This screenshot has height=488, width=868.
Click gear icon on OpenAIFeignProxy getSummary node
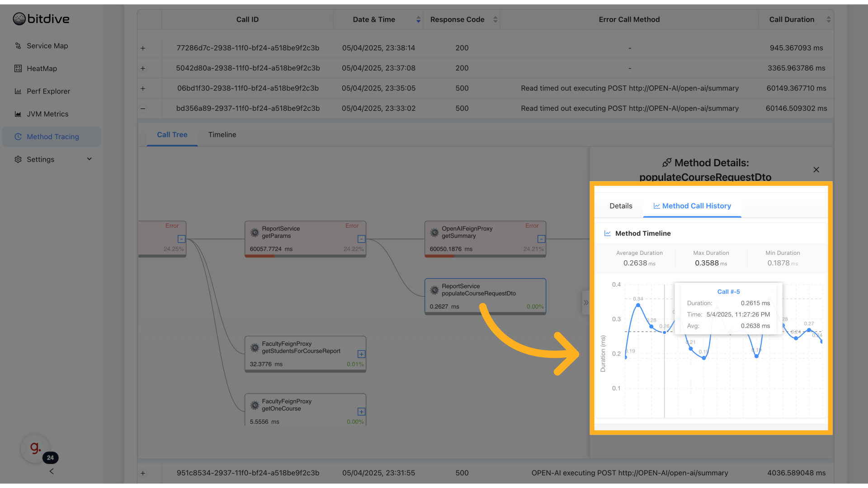[434, 232]
